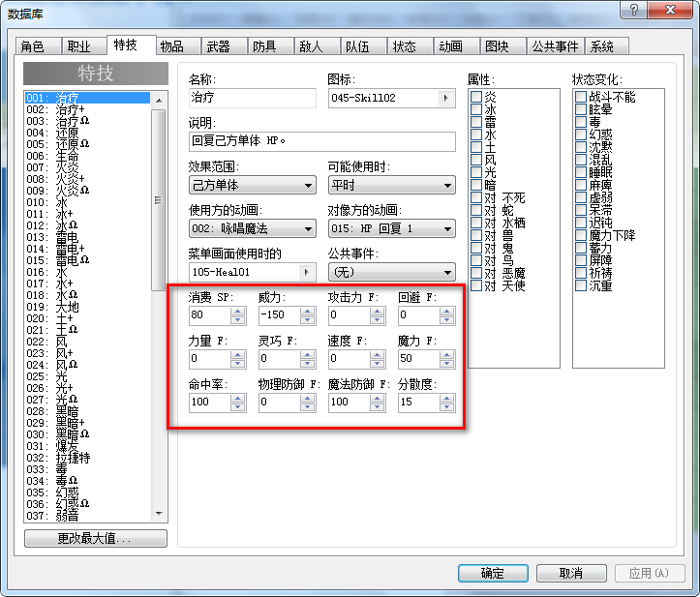The image size is (700, 597).
Task: Click the 名称 input field
Action: tap(253, 98)
